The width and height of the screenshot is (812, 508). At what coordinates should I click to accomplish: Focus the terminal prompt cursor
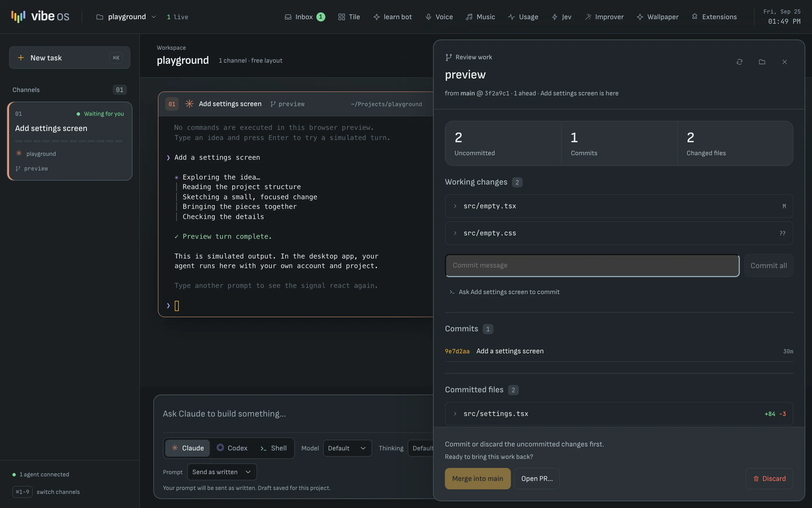pos(177,306)
